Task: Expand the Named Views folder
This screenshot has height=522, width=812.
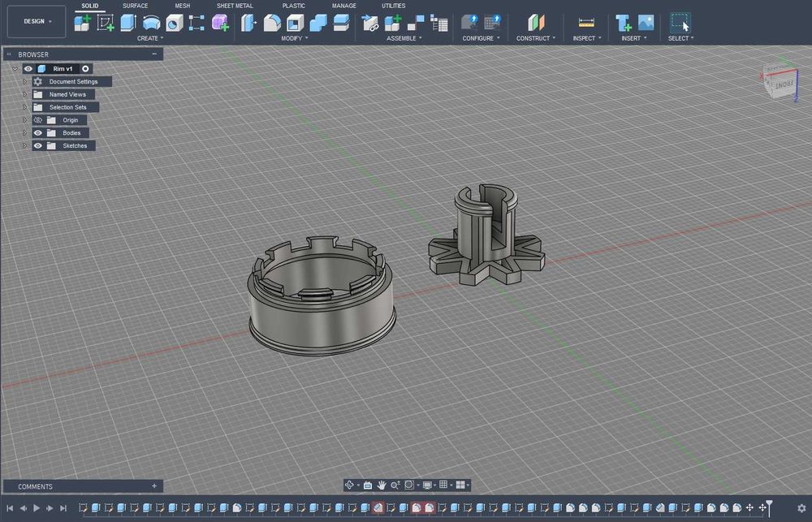Action: point(24,94)
